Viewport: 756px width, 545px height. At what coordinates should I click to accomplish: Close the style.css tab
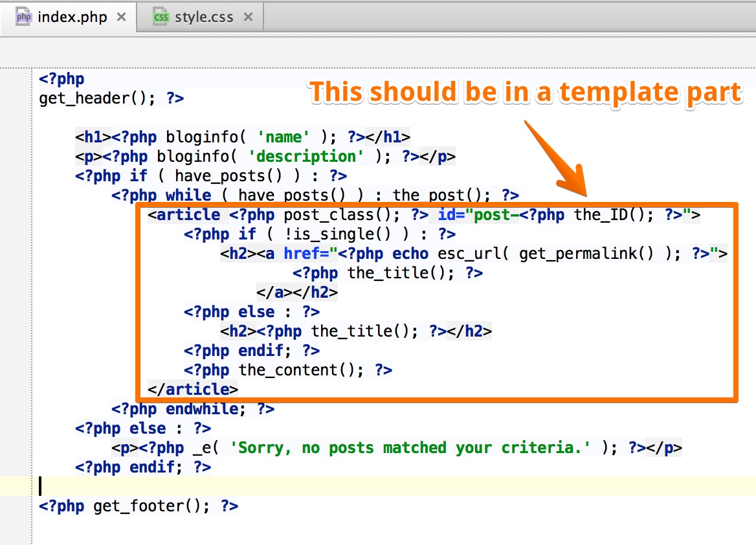pyautogui.click(x=248, y=17)
